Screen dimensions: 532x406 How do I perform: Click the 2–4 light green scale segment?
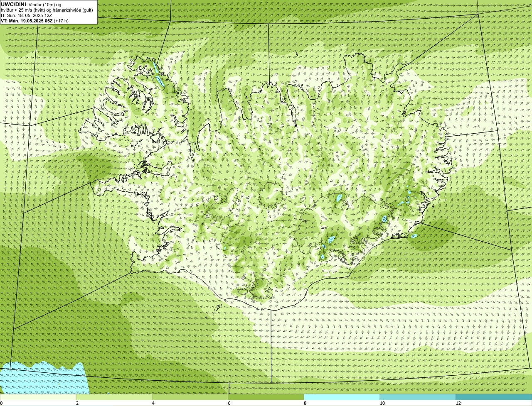tap(114, 397)
